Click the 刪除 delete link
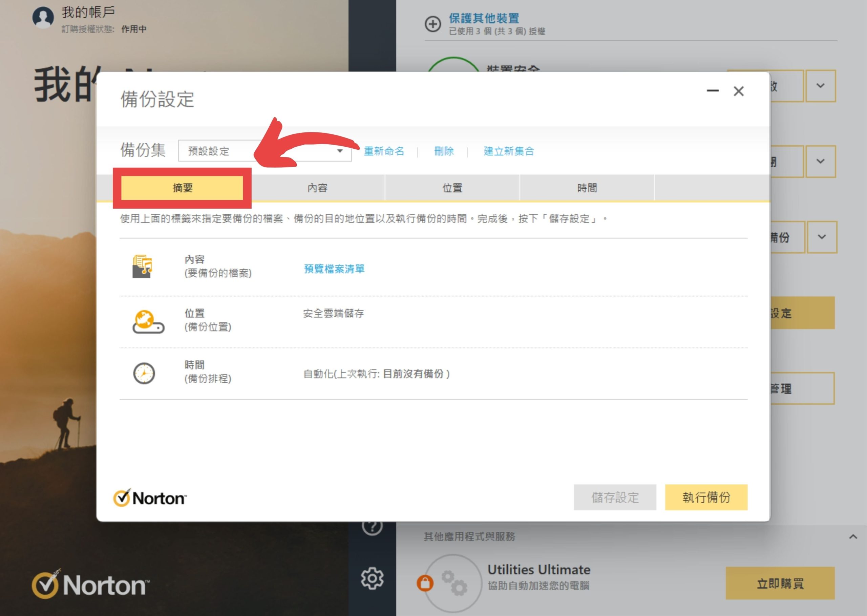Viewport: 867px width, 616px height. 444,151
